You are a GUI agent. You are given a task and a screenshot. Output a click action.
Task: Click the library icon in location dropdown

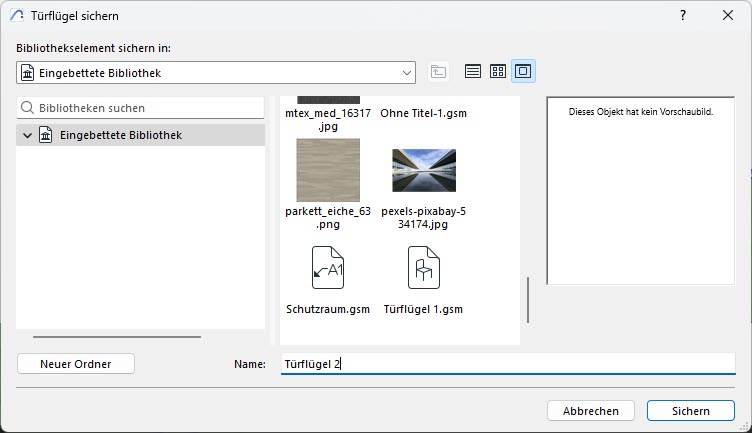click(x=28, y=73)
